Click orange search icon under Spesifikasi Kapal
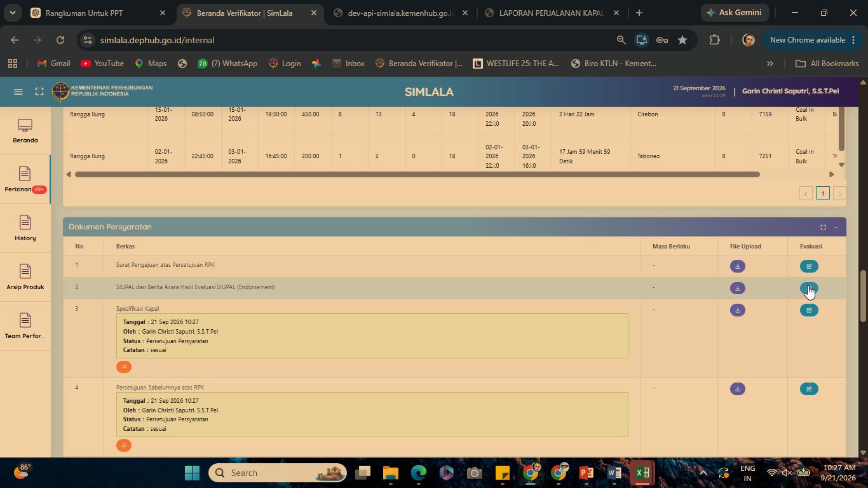The height and width of the screenshot is (488, 868). [124, 367]
